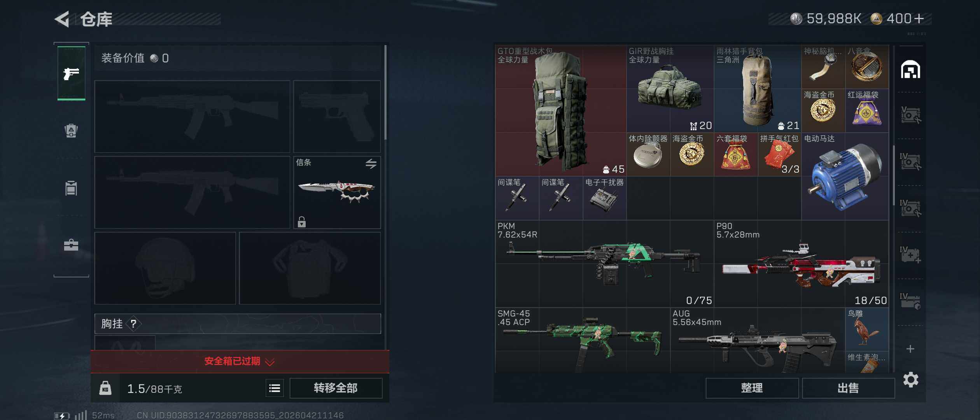Screen dimensions: 980x420
Task: Click the lock icon under the 信条 knife
Action: point(302,222)
